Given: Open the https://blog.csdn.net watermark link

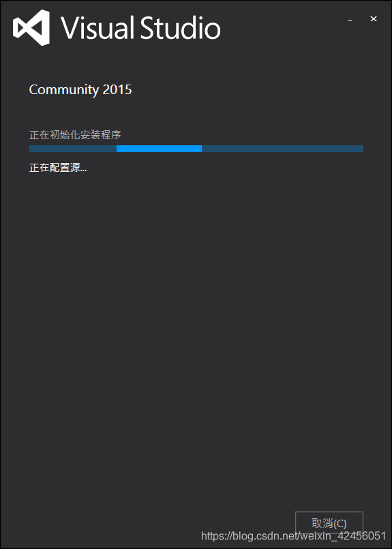Looking at the screenshot, I should point(250,535).
